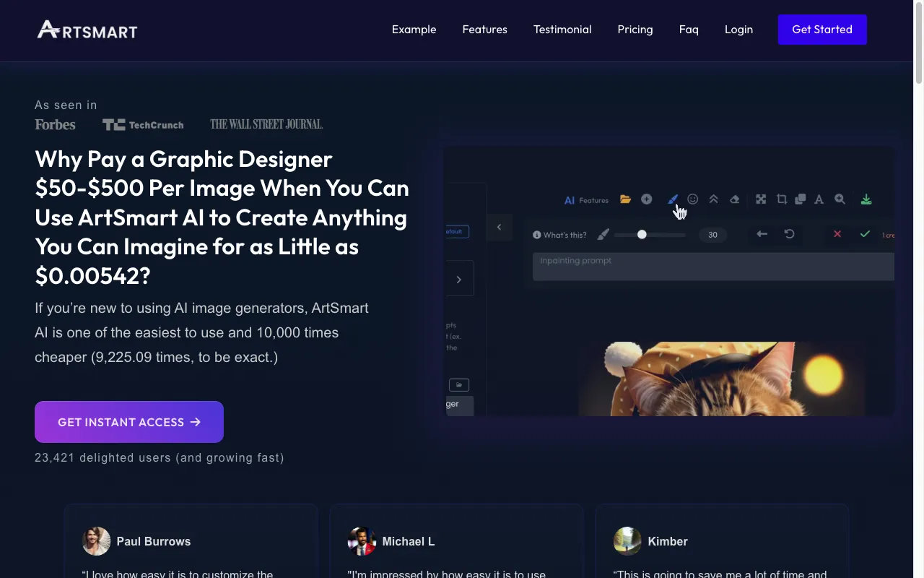Viewport: 924px width, 578px height.
Task: Open the Testimonial section link
Action: click(x=562, y=30)
